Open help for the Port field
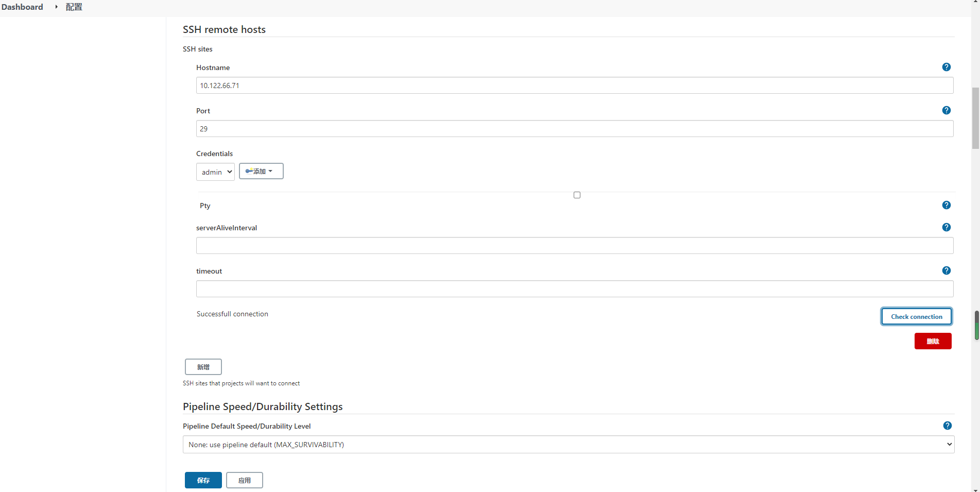 946,110
